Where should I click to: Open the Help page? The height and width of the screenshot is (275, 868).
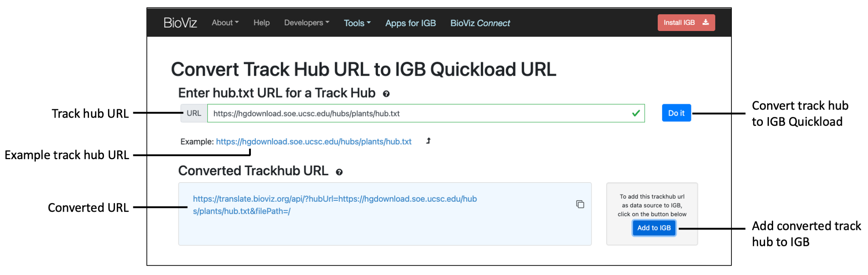261,23
